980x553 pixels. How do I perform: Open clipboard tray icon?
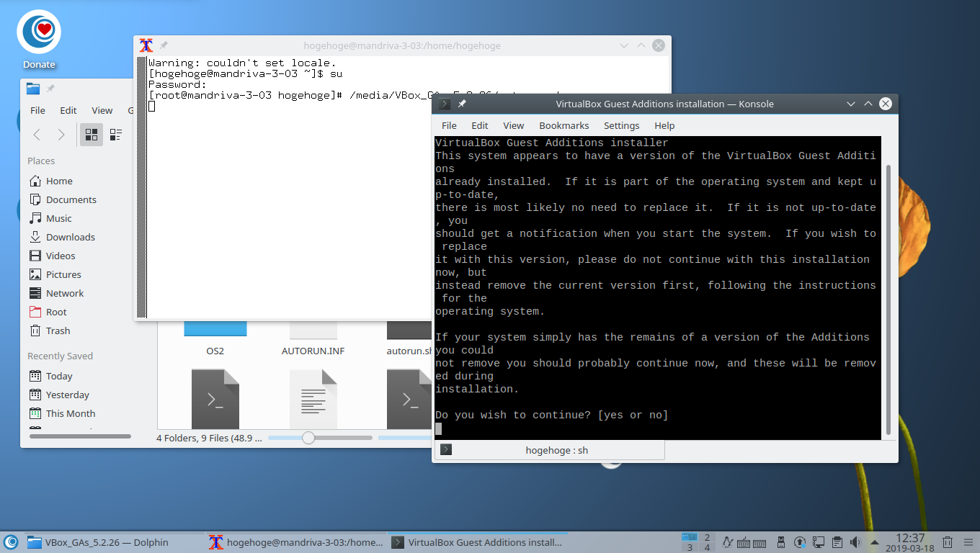837,542
